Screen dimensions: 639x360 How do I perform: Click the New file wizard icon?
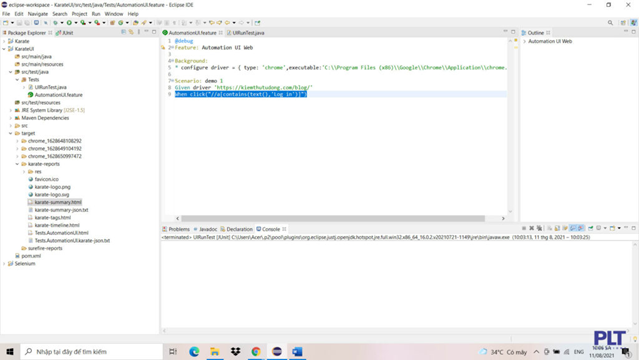click(x=6, y=23)
